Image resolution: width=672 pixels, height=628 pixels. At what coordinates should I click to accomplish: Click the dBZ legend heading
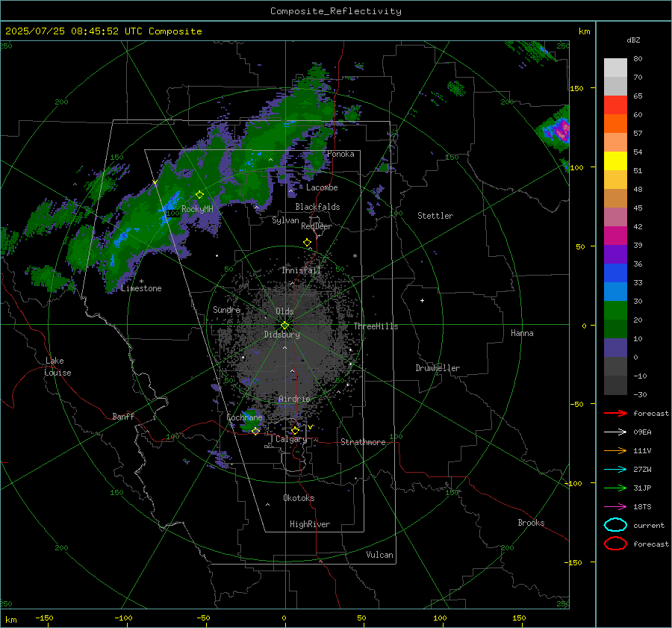tap(633, 40)
